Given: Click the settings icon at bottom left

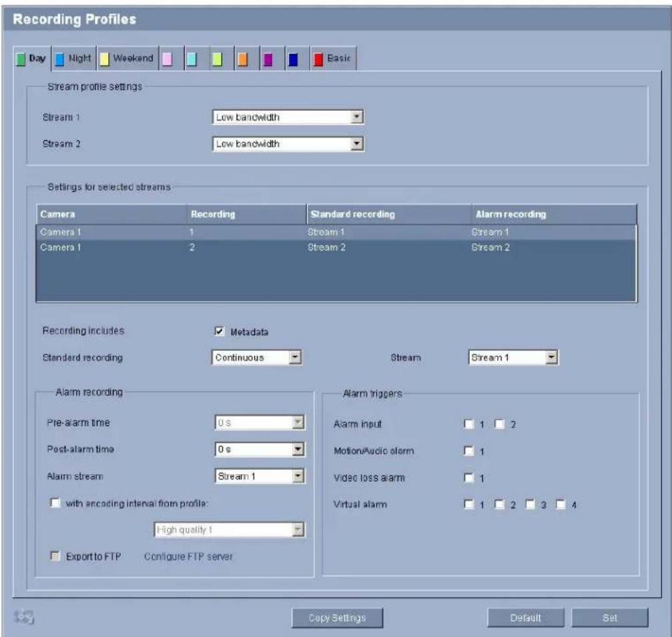Looking at the screenshot, I should (x=24, y=617).
